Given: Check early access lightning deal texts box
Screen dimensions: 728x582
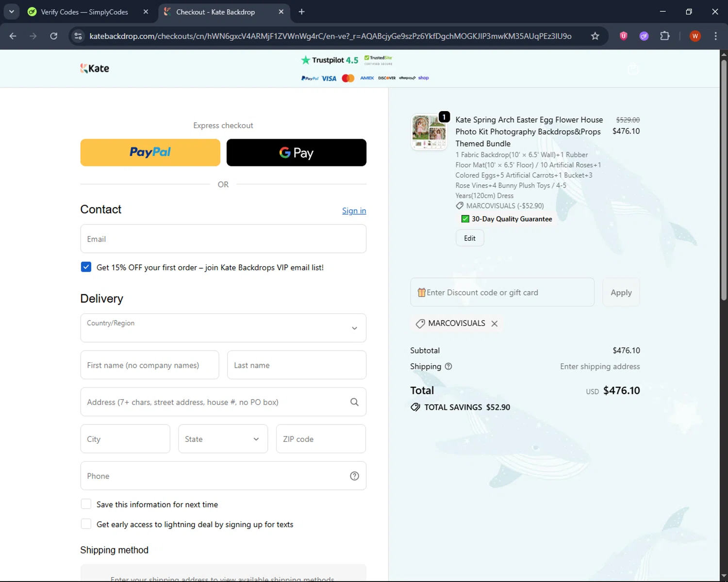Looking at the screenshot, I should point(86,524).
